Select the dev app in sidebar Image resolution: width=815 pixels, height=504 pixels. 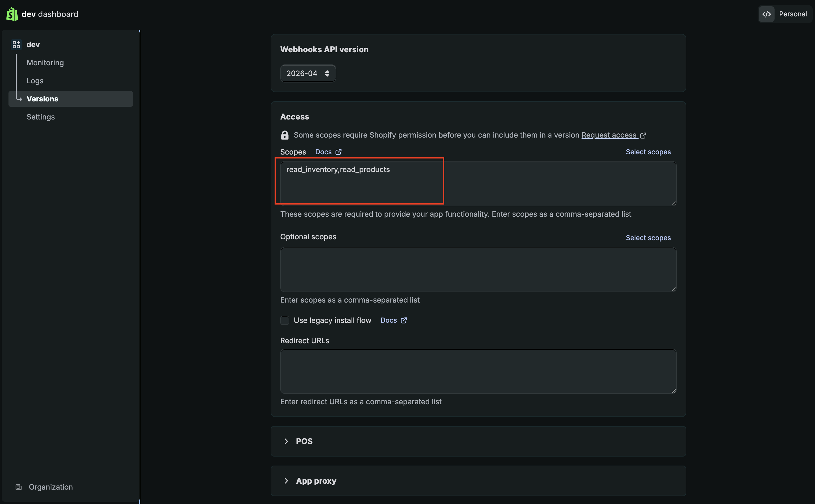(33, 44)
